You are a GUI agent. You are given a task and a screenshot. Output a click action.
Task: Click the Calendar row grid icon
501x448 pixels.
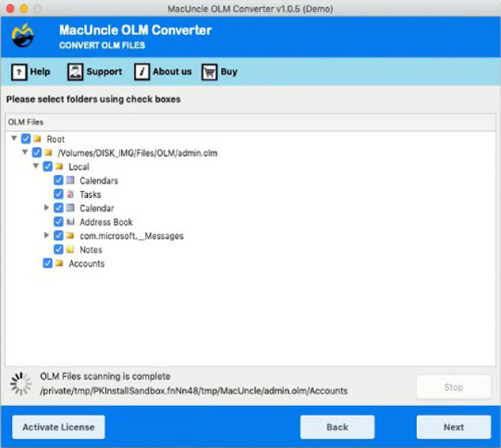[70, 207]
